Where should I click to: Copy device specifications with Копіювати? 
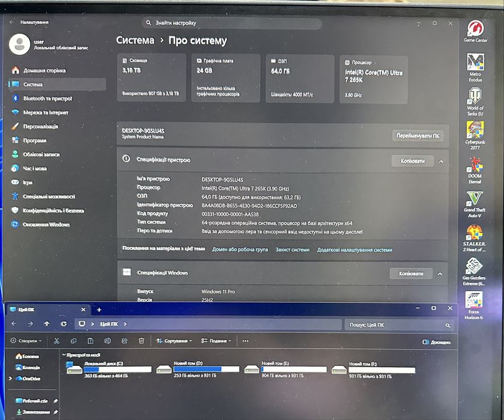(413, 161)
